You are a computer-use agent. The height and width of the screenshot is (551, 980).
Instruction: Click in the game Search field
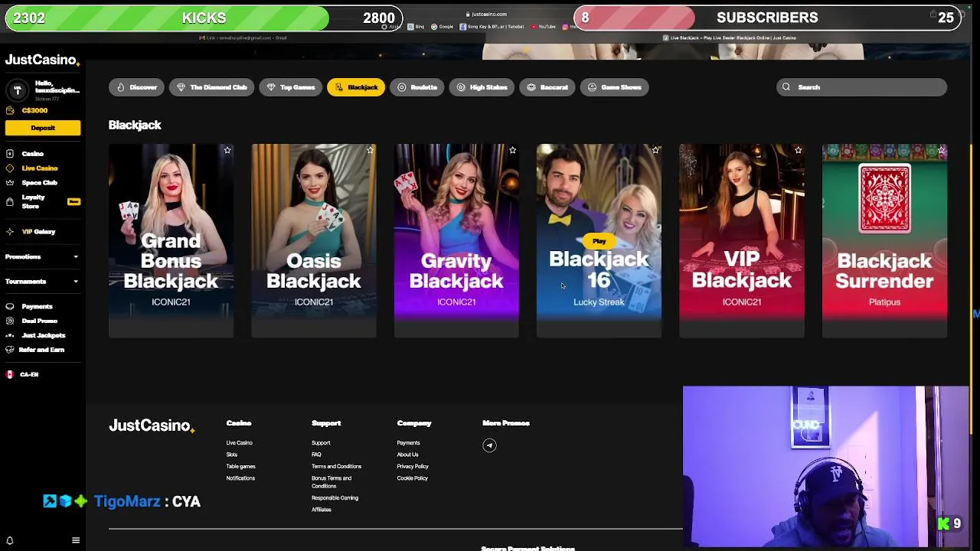861,87
